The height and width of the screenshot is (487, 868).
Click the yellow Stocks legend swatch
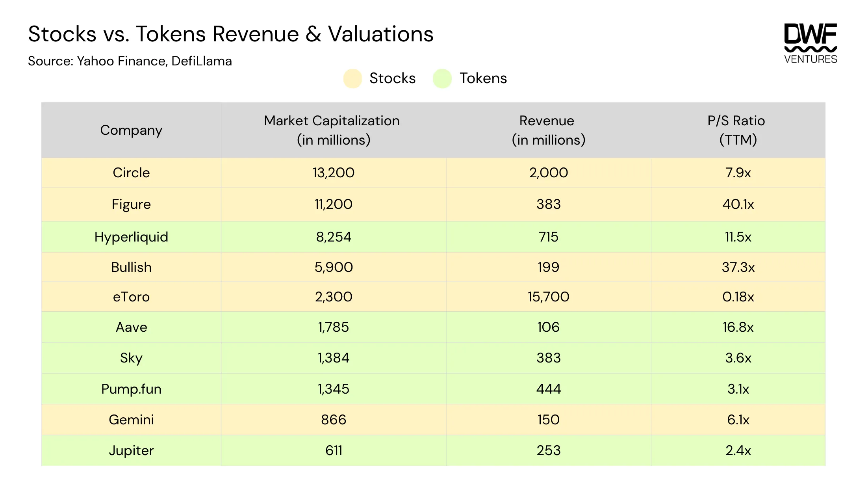[x=352, y=78]
